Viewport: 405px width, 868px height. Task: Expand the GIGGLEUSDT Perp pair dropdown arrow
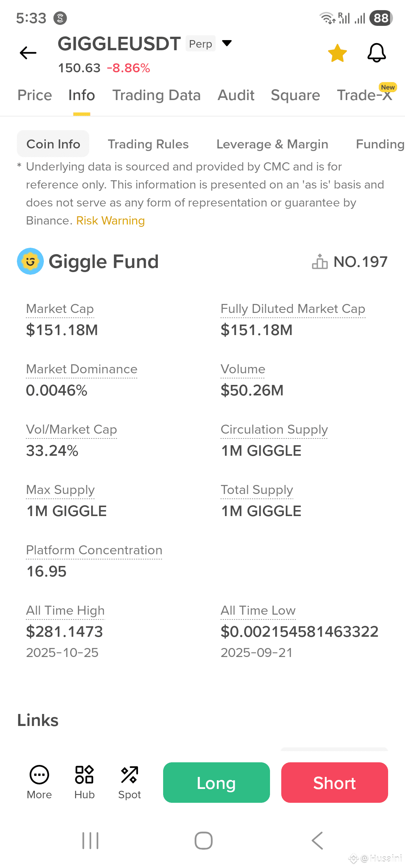227,43
